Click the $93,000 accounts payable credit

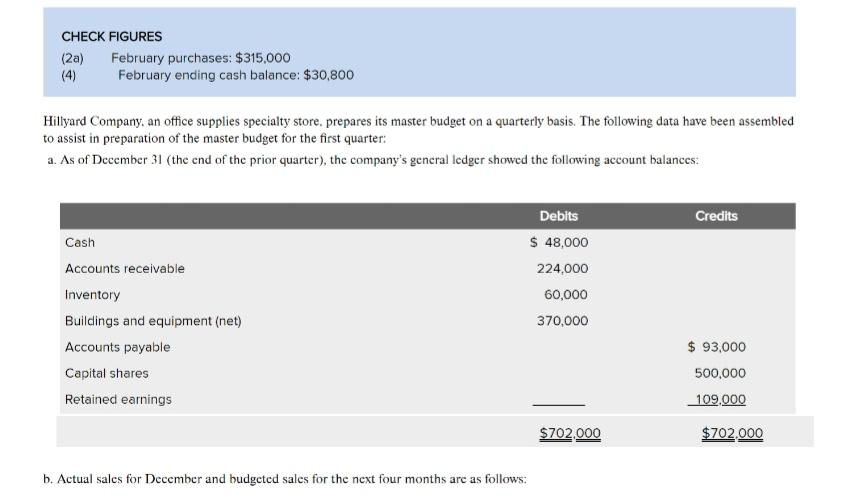click(717, 347)
